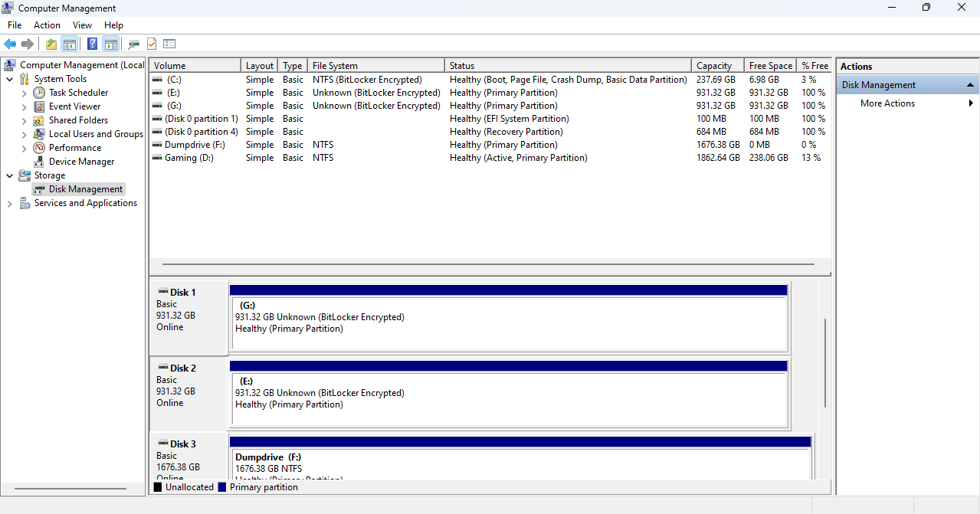Toggle Show/Hide Action Pane toolbar icon

pos(110,44)
